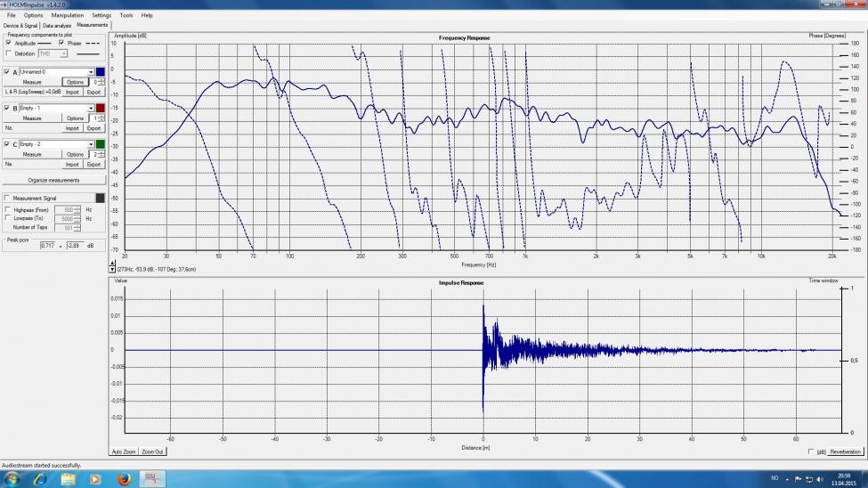The width and height of the screenshot is (868, 488).
Task: Open Windows Media Player taskbar icon
Action: (x=95, y=479)
